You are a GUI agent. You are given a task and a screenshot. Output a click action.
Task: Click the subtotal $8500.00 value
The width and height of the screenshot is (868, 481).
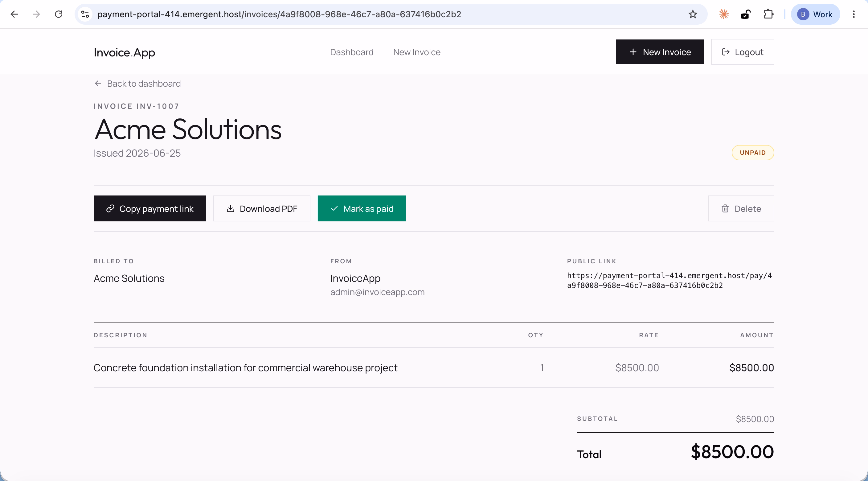[x=755, y=419]
